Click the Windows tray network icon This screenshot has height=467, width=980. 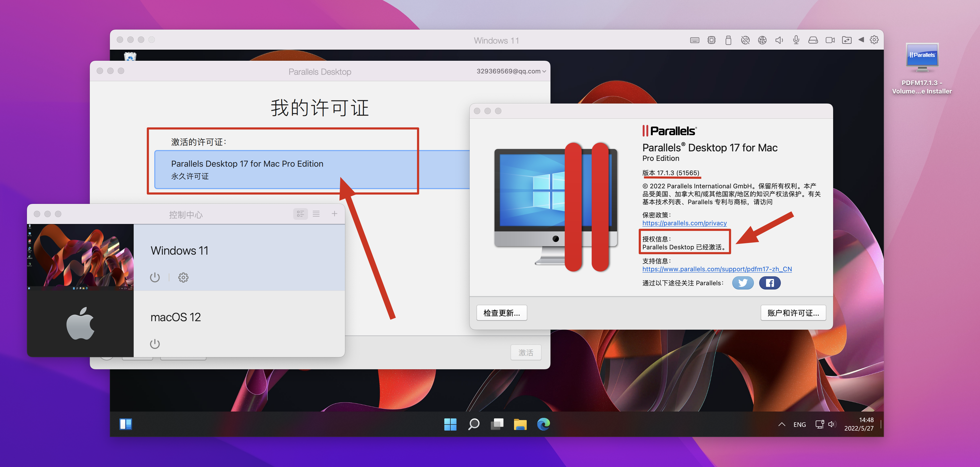819,424
